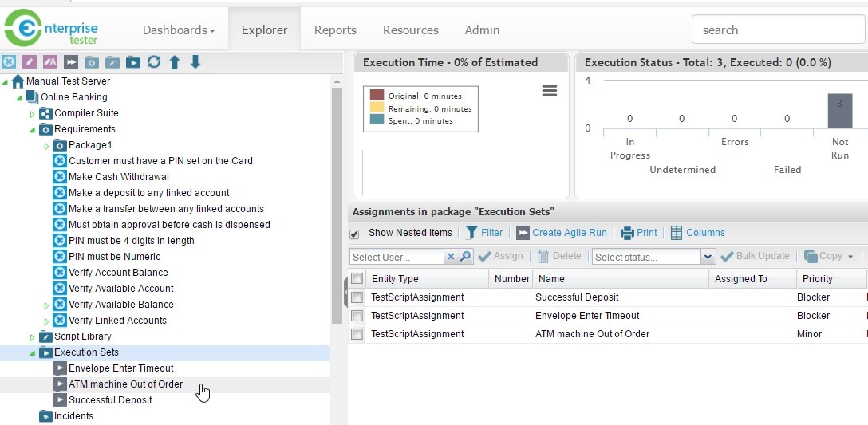Click the pink pencil edit icon
The image size is (868, 425).
pos(30,62)
